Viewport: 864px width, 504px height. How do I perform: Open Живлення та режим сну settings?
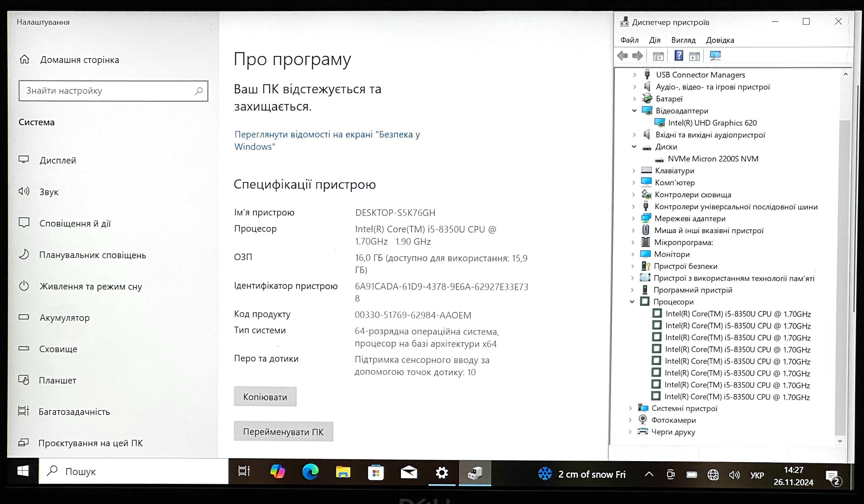91,286
